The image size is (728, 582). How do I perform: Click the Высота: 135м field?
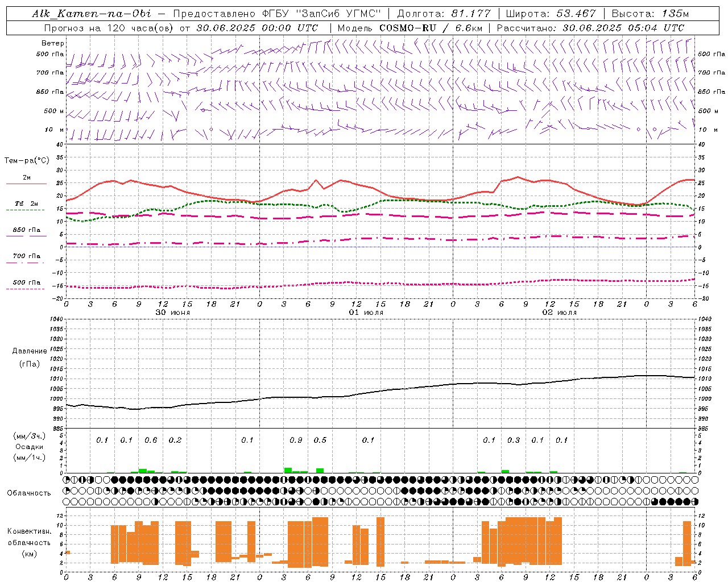pyautogui.click(x=650, y=14)
